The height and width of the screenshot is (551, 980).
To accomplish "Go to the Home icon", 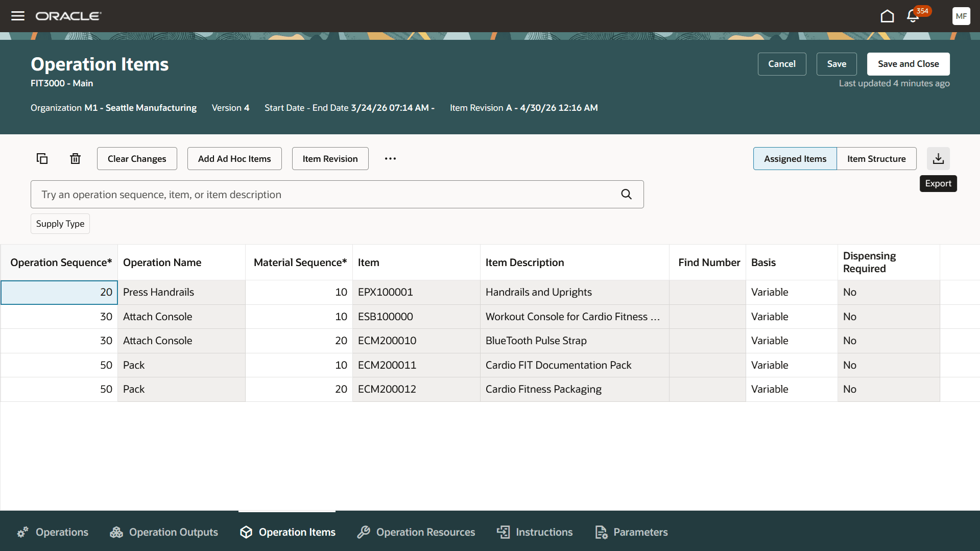I will point(887,16).
